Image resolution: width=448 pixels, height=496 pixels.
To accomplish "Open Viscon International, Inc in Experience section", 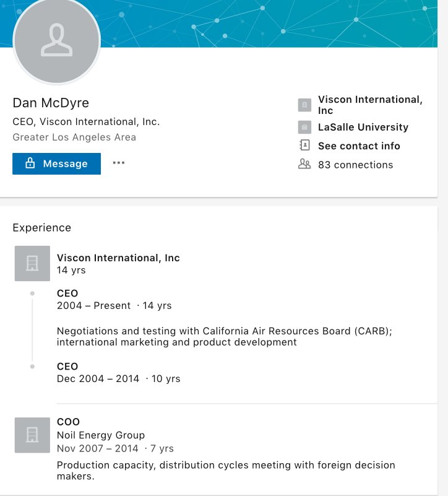I will click(x=118, y=258).
